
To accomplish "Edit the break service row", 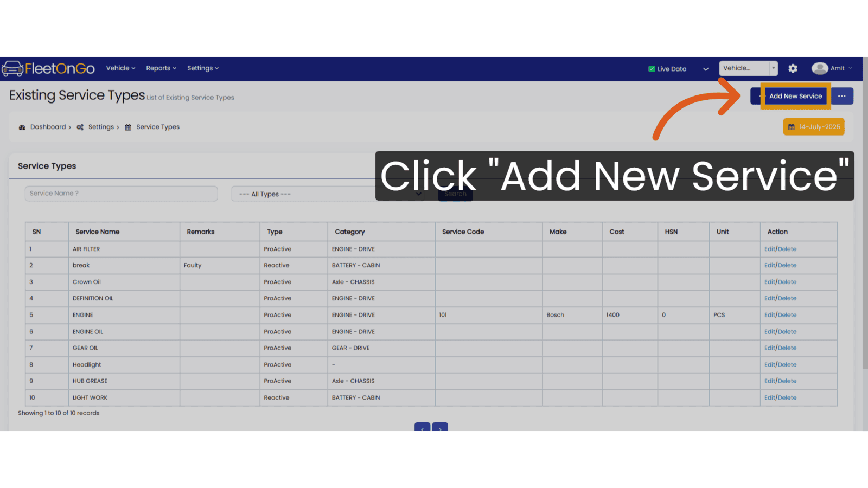I will click(x=769, y=266).
